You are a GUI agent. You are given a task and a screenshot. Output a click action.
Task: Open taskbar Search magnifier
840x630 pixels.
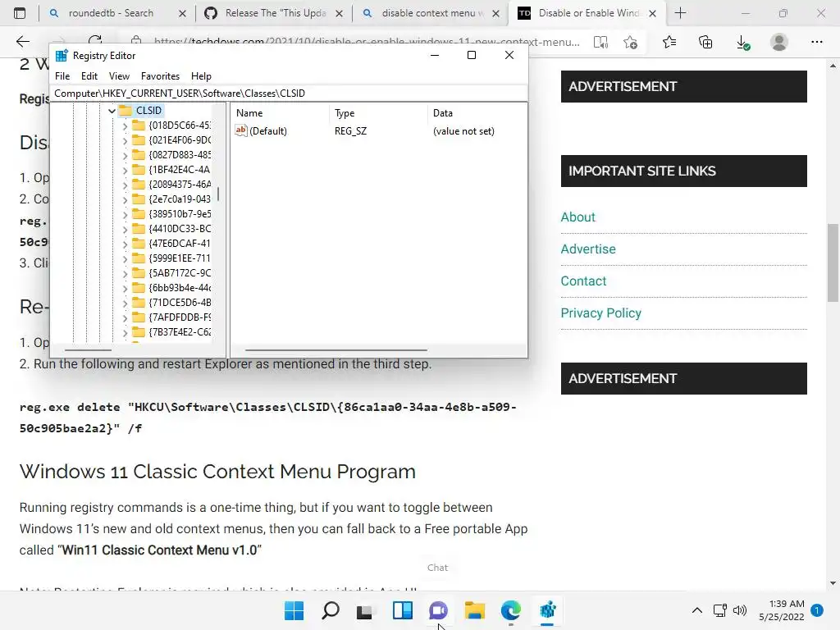(330, 610)
